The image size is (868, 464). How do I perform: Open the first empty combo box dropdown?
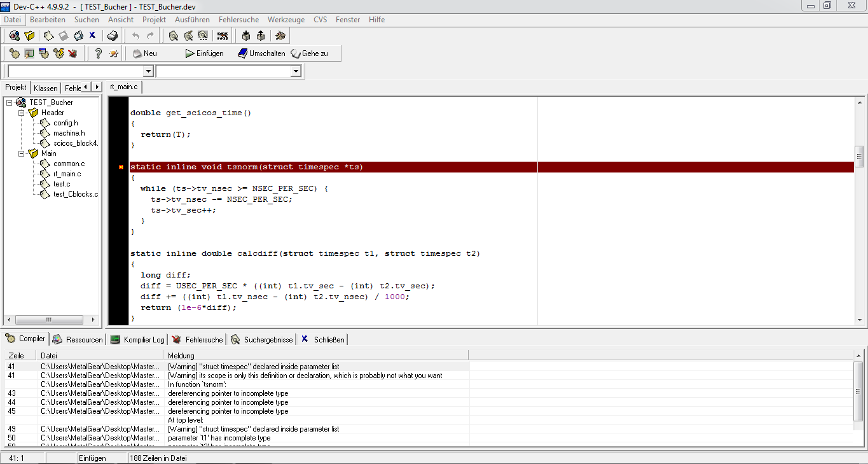148,71
